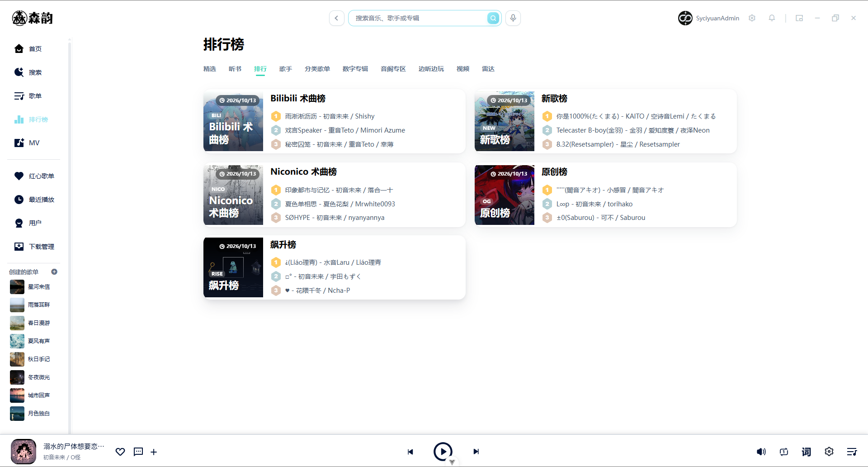Like the current song with heart icon
This screenshot has height=467, width=868.
pos(120,452)
